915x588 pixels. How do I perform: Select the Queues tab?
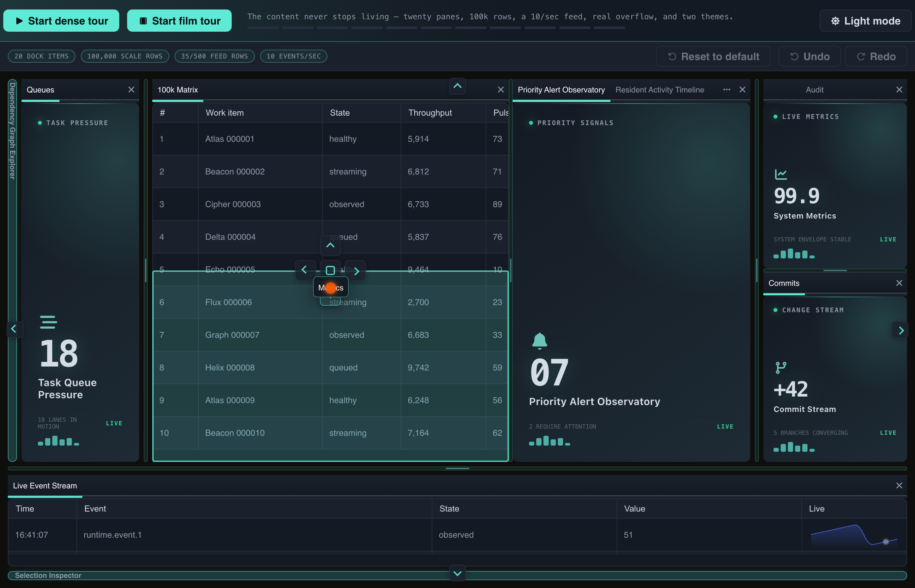coord(41,90)
